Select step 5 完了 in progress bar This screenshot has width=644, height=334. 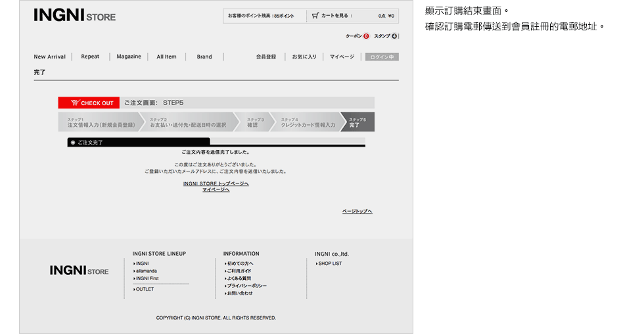[359, 122]
